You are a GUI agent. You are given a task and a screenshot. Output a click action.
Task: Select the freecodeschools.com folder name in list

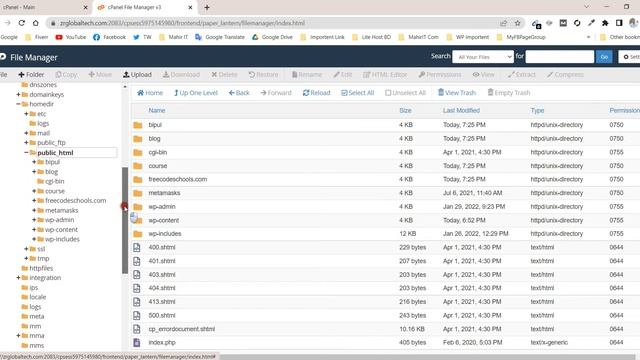point(178,179)
